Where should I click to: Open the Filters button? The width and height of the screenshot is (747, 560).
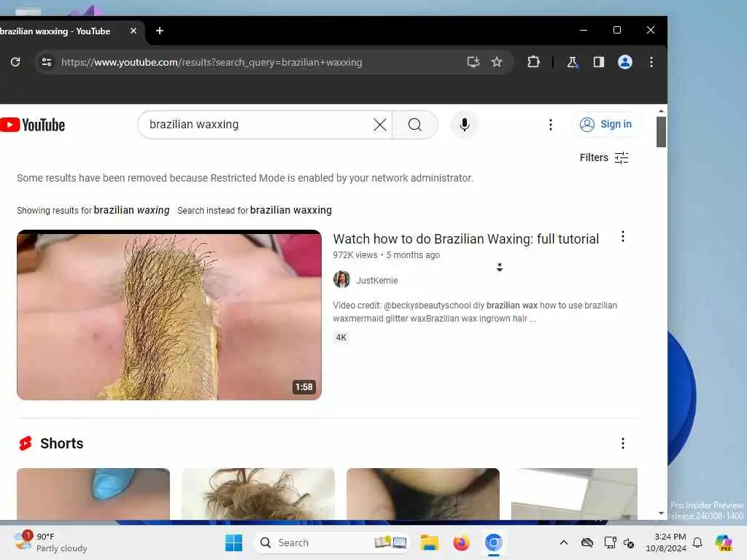point(604,157)
